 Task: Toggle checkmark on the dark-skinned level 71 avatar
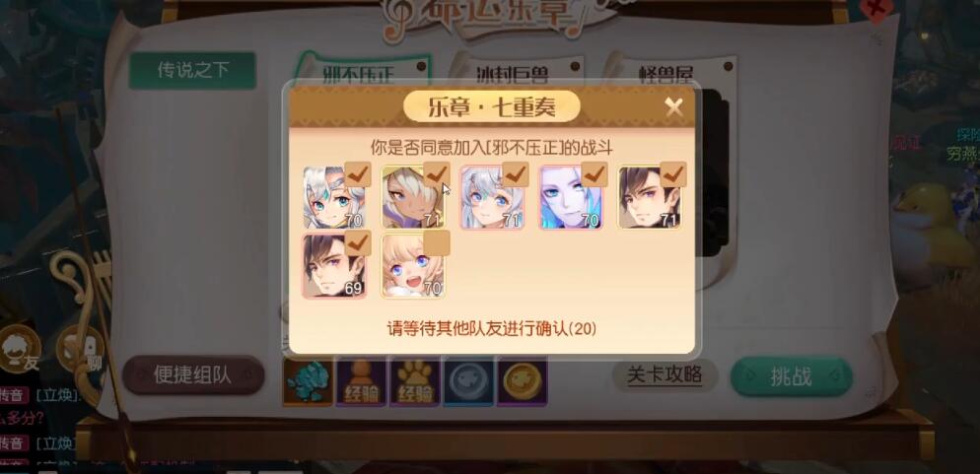[437, 174]
